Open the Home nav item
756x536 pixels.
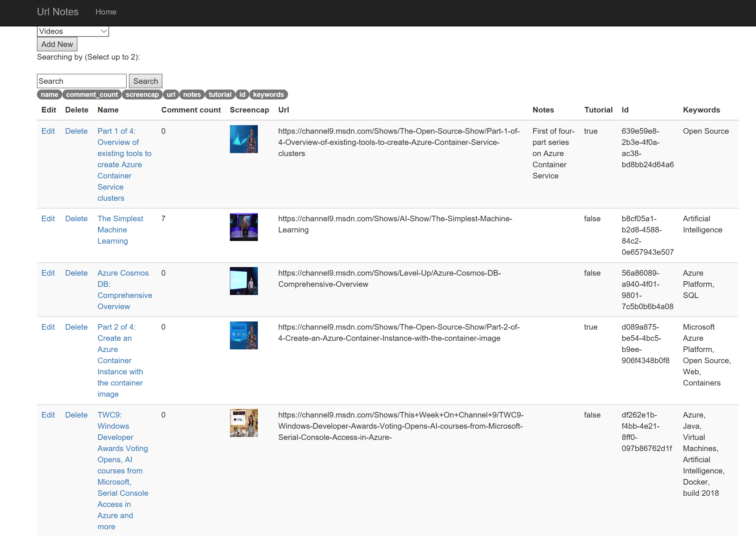106,12
